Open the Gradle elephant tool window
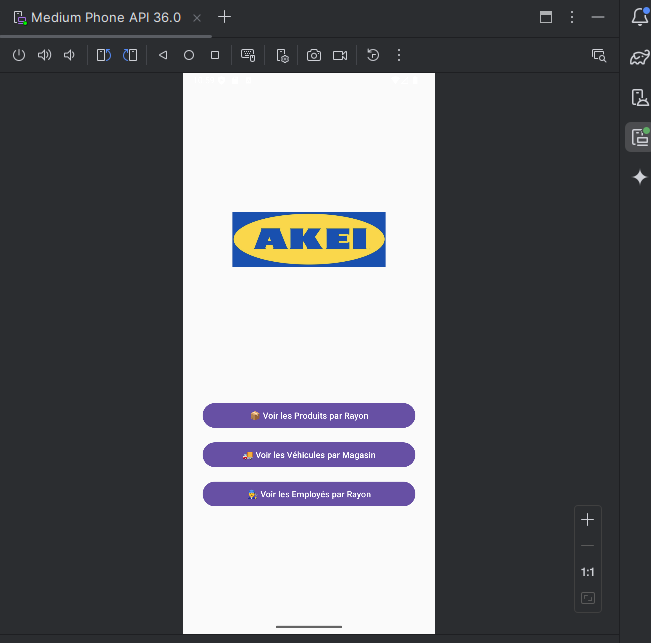651x643 pixels. pyautogui.click(x=640, y=57)
